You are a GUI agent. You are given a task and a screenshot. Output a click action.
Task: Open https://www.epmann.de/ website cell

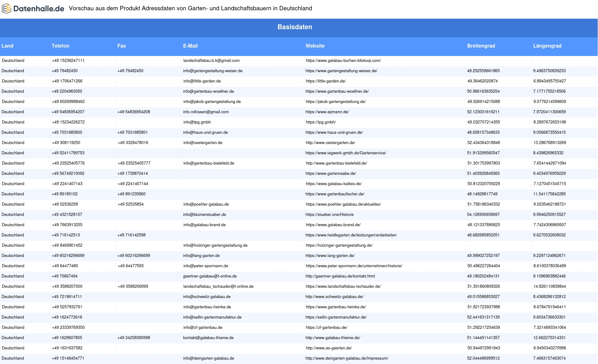pyautogui.click(x=327, y=112)
